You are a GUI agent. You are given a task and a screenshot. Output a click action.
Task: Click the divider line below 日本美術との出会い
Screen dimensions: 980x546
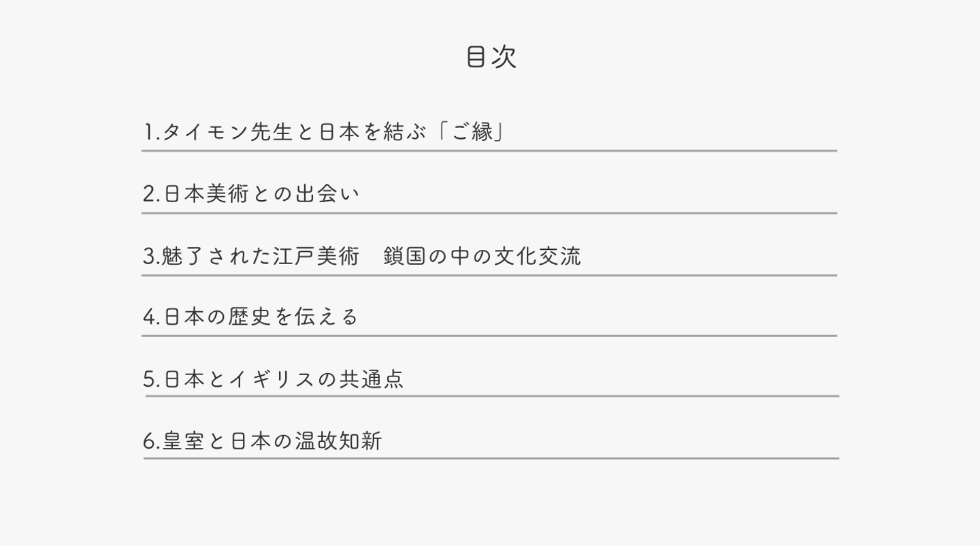[489, 213]
